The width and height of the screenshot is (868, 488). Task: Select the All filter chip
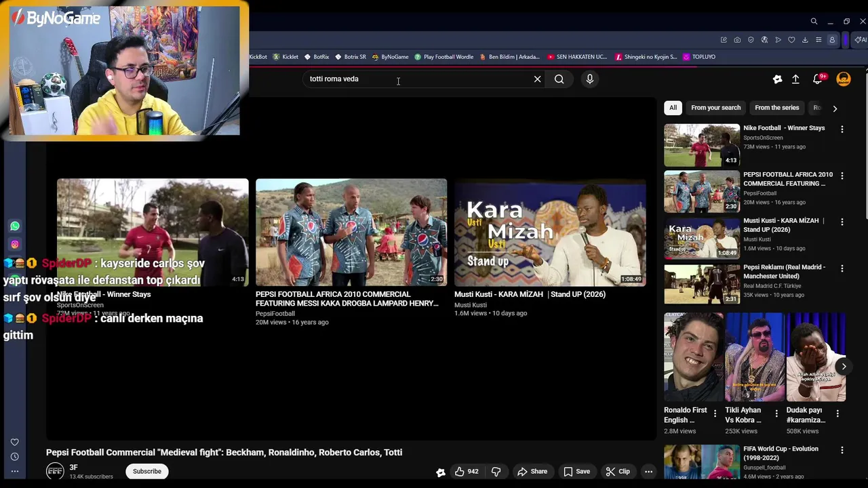(x=673, y=108)
